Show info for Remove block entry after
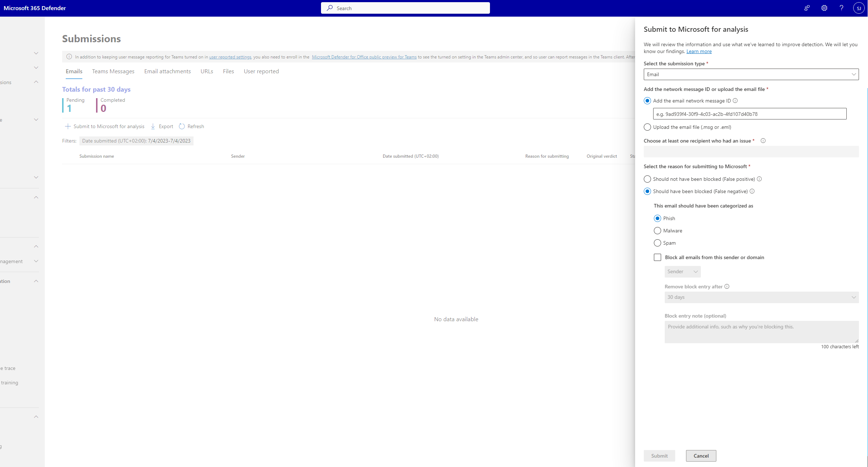The image size is (868, 467). point(727,287)
